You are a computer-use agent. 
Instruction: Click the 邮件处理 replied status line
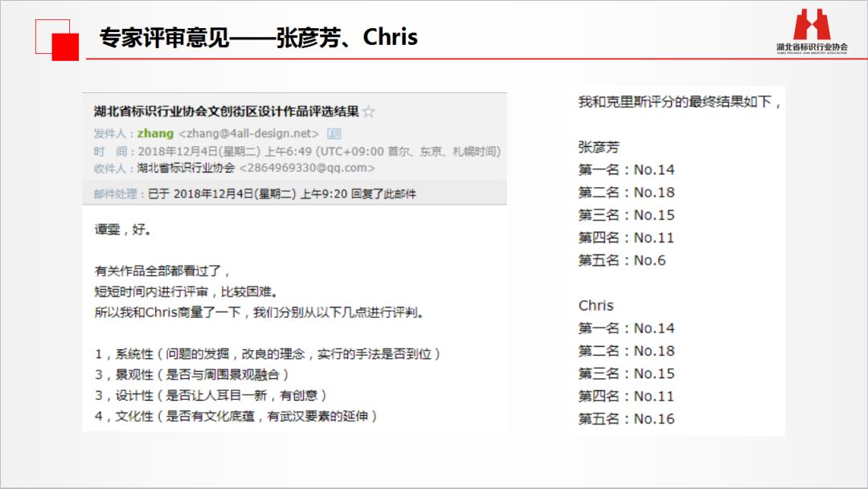click(x=255, y=194)
